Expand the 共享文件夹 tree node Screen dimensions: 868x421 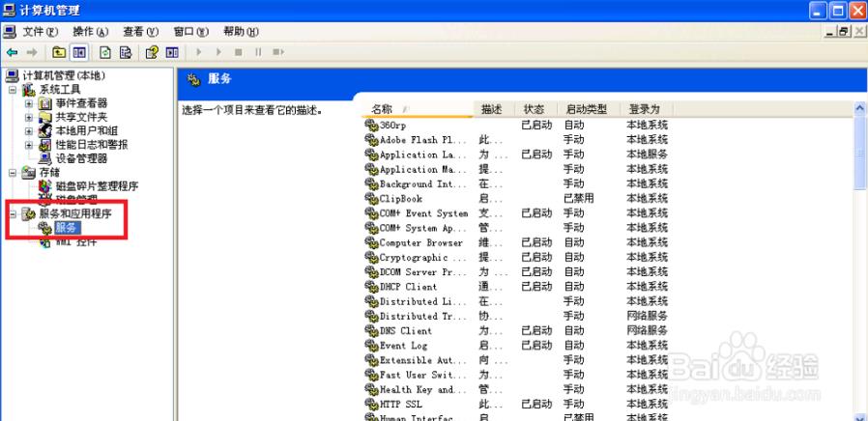29,117
